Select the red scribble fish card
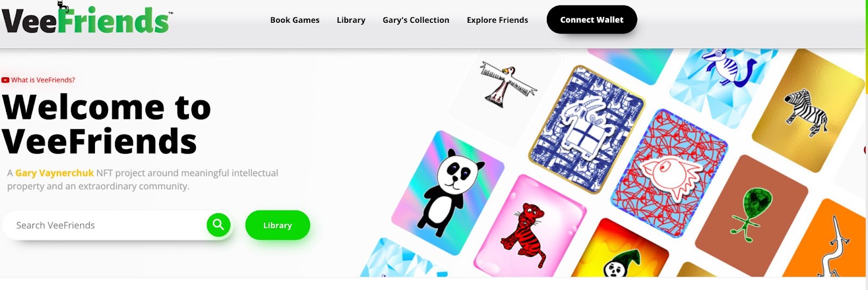The width and height of the screenshot is (868, 290). 669,173
